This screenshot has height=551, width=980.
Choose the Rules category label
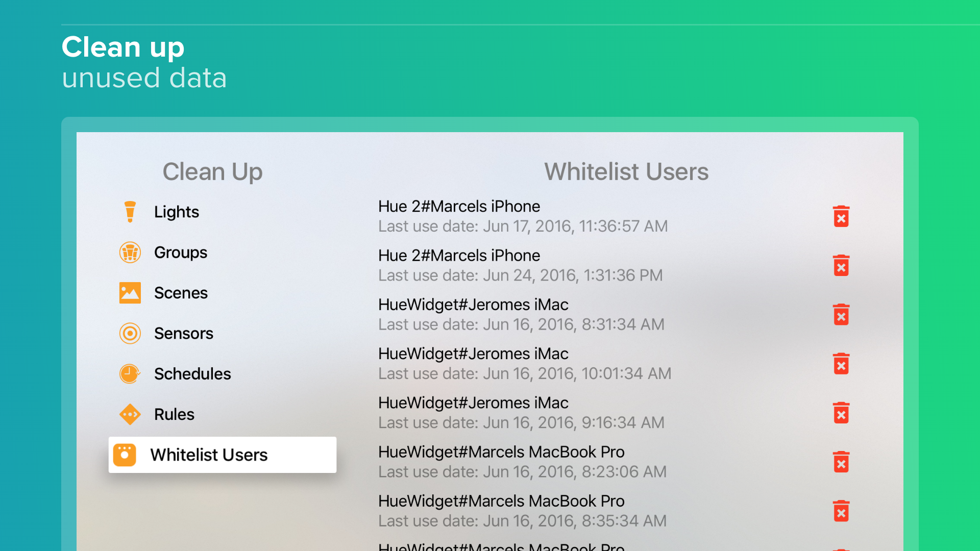[174, 414]
